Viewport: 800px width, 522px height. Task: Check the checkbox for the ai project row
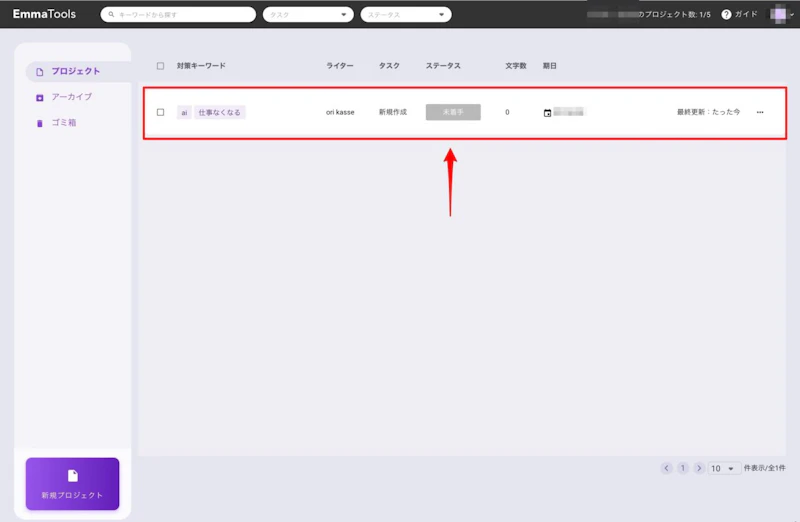point(160,112)
